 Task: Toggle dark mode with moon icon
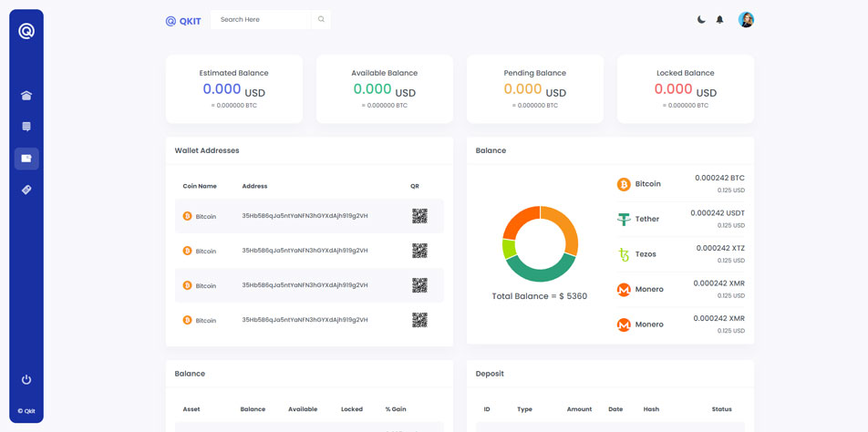pos(701,19)
